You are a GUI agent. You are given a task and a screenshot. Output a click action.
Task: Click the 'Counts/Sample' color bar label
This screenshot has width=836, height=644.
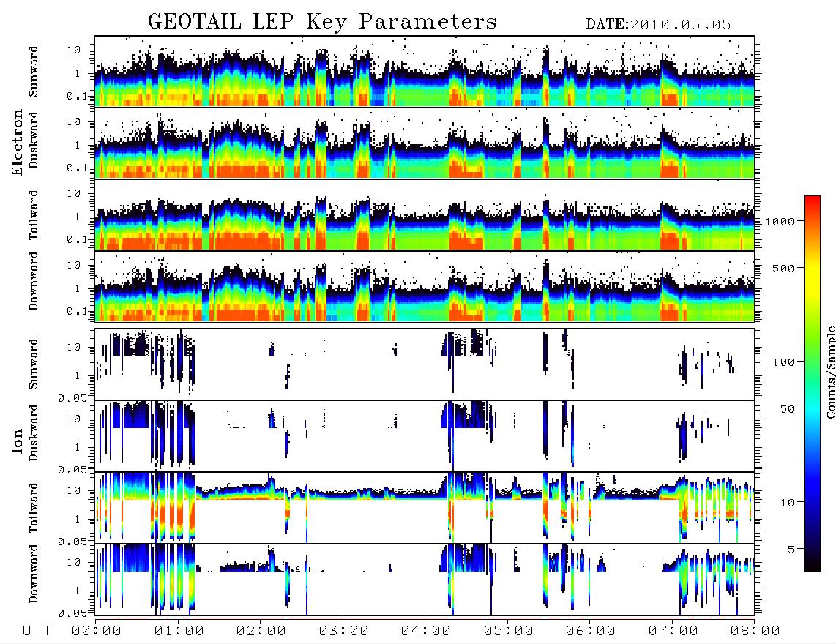[x=830, y=372]
